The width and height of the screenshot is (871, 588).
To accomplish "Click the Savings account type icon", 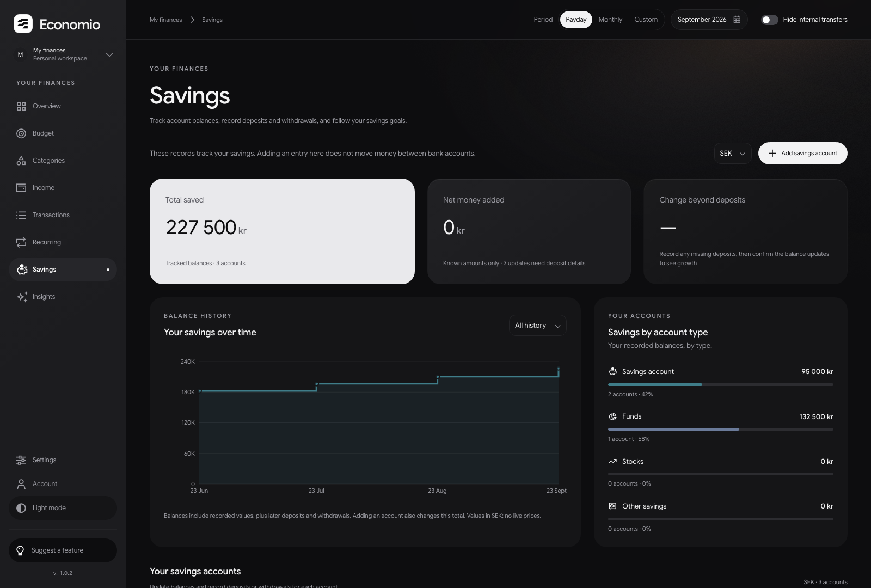I will 612,372.
